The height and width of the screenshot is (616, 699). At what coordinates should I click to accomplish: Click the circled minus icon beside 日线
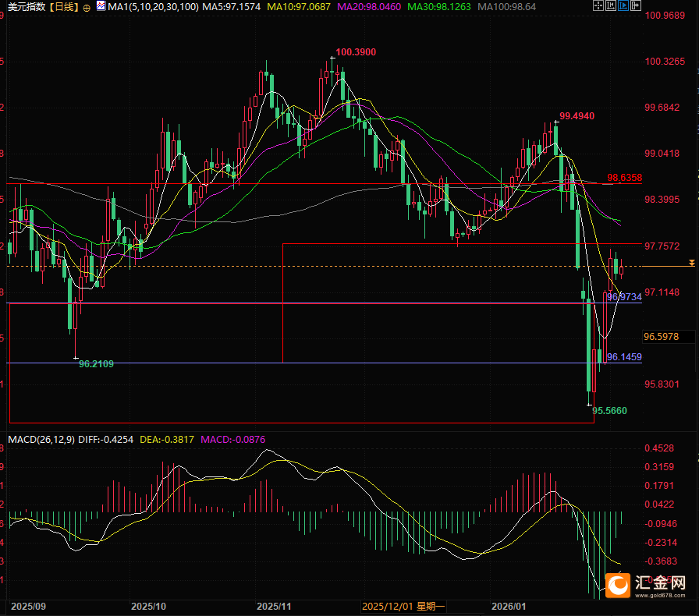coord(87,8)
